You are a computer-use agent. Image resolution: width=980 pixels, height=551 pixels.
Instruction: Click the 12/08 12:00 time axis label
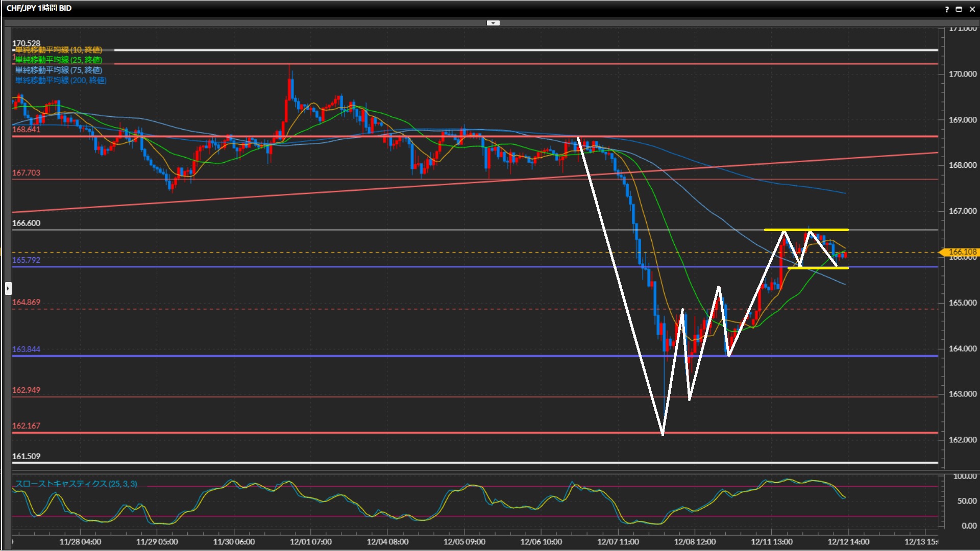pyautogui.click(x=695, y=542)
